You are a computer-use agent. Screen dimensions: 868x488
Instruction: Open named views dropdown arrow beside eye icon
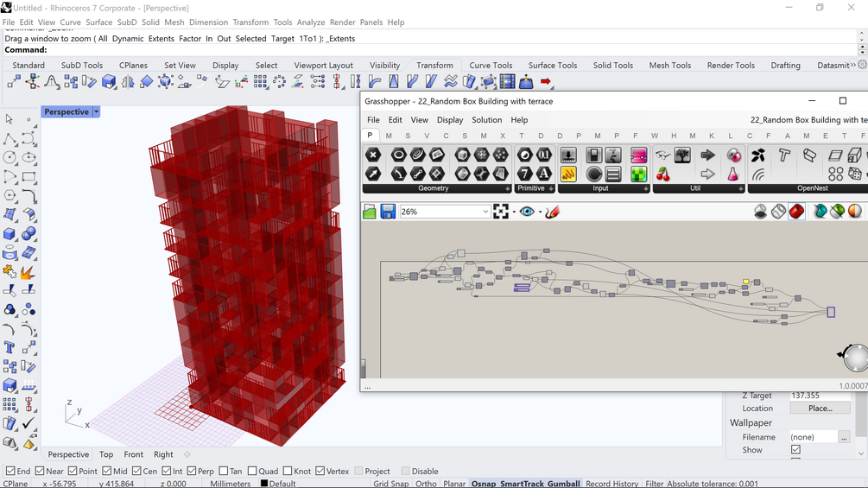[x=540, y=212]
